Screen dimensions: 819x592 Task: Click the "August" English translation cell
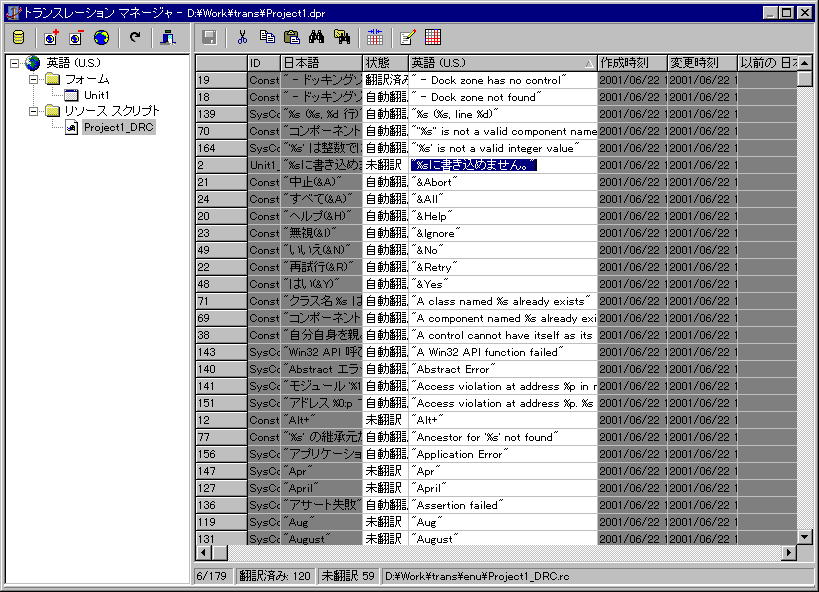pos(503,538)
